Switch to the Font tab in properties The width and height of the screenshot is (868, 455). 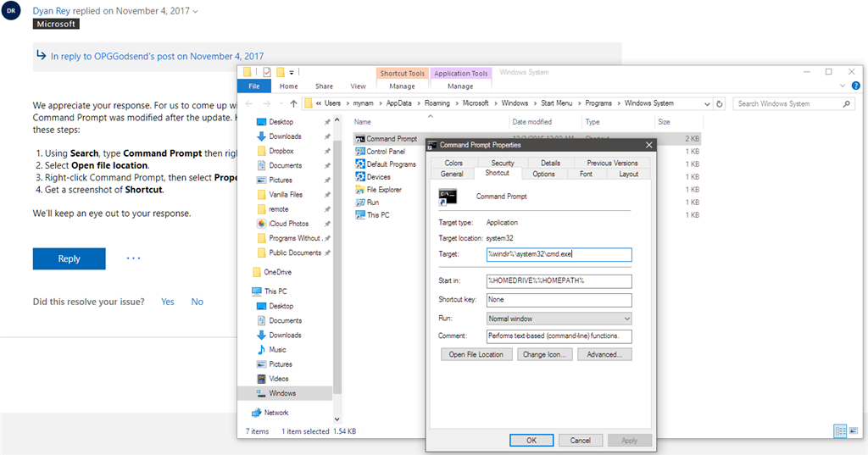pos(586,174)
